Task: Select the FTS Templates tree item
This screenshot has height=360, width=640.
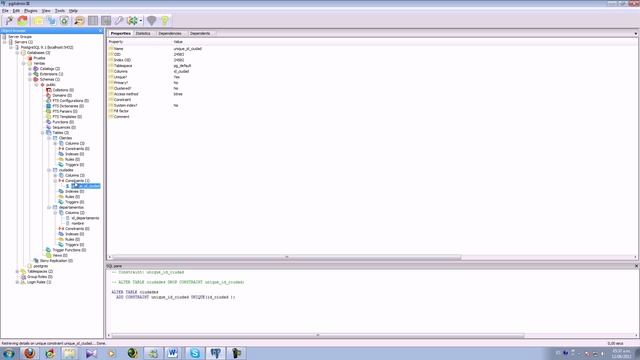Action: point(67,116)
